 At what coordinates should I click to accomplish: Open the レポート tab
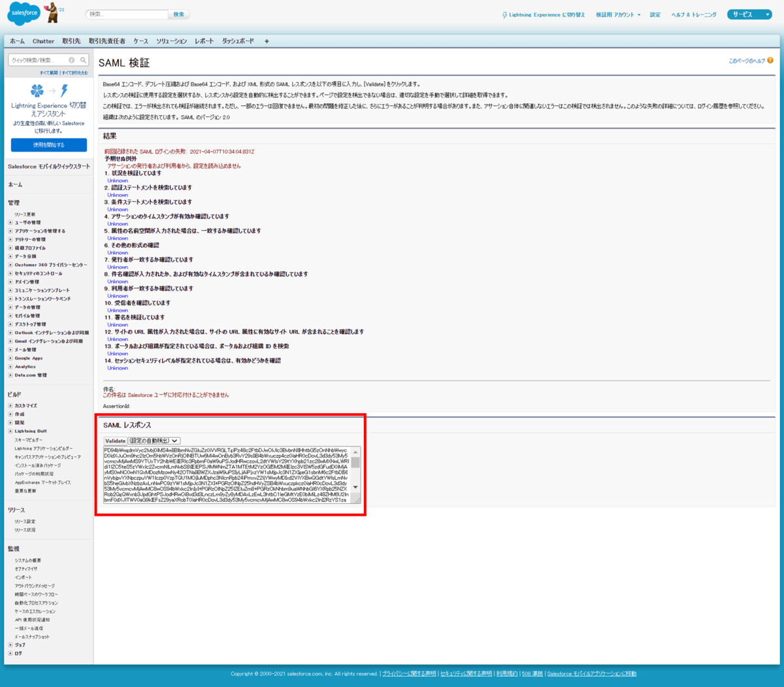[x=204, y=41]
